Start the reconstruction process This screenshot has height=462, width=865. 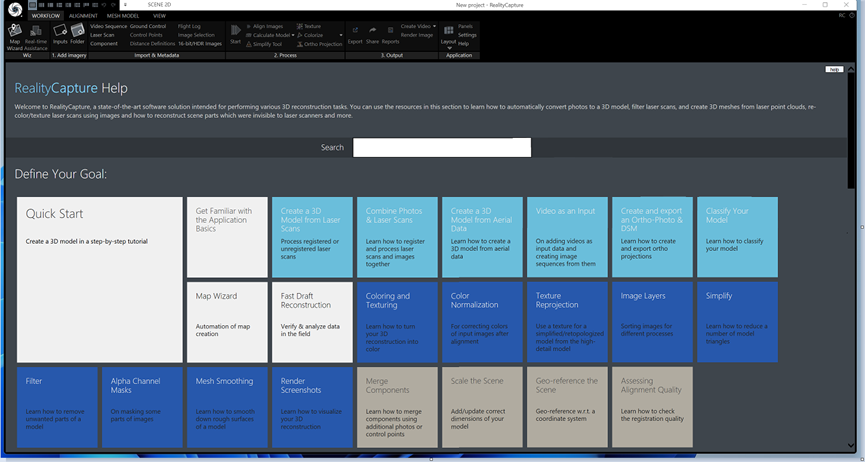point(236,34)
